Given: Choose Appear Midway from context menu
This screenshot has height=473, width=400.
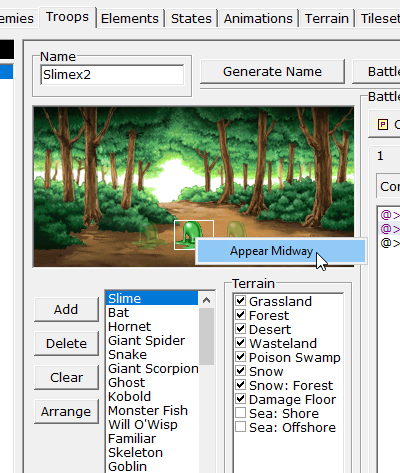Looking at the screenshot, I should tap(281, 251).
